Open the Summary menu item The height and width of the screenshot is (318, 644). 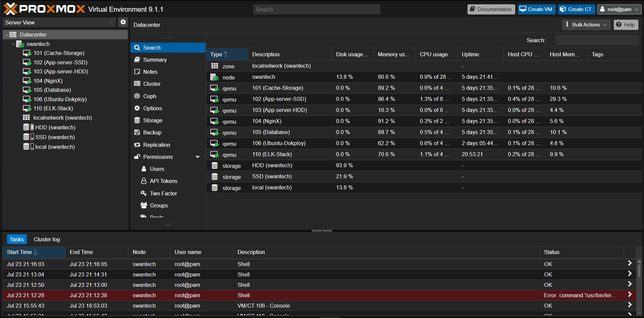(168, 60)
